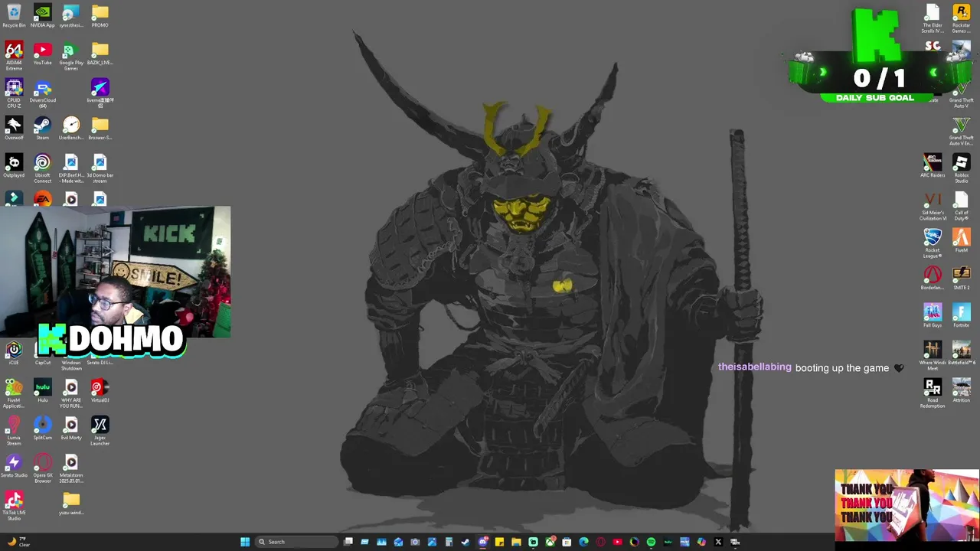
Task: Launch DriversCloud (64) shortcut
Action: [43, 93]
